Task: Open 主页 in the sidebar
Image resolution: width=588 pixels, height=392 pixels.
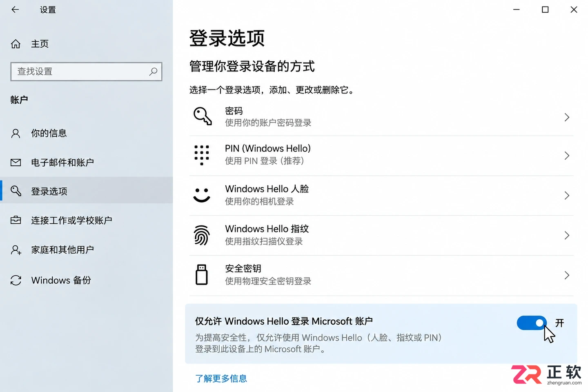Action: coord(40,44)
